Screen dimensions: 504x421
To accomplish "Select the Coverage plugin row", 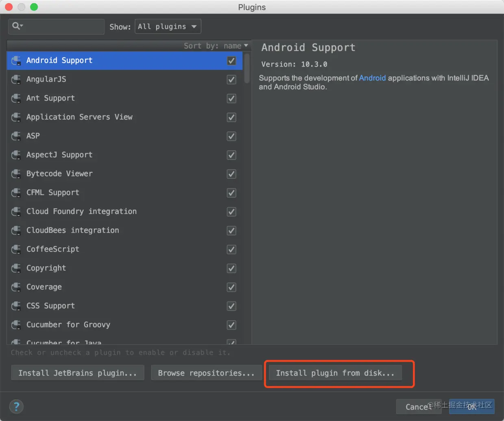I will (x=125, y=287).
